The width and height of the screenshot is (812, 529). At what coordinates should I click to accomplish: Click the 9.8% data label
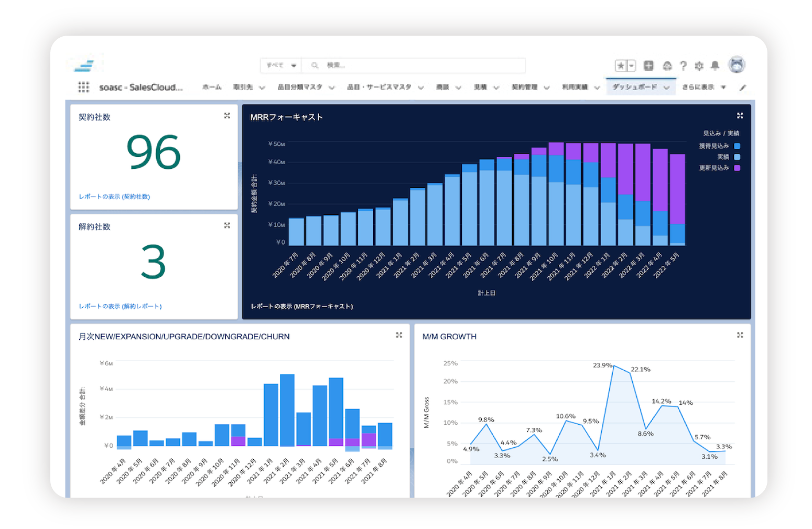pyautogui.click(x=486, y=419)
